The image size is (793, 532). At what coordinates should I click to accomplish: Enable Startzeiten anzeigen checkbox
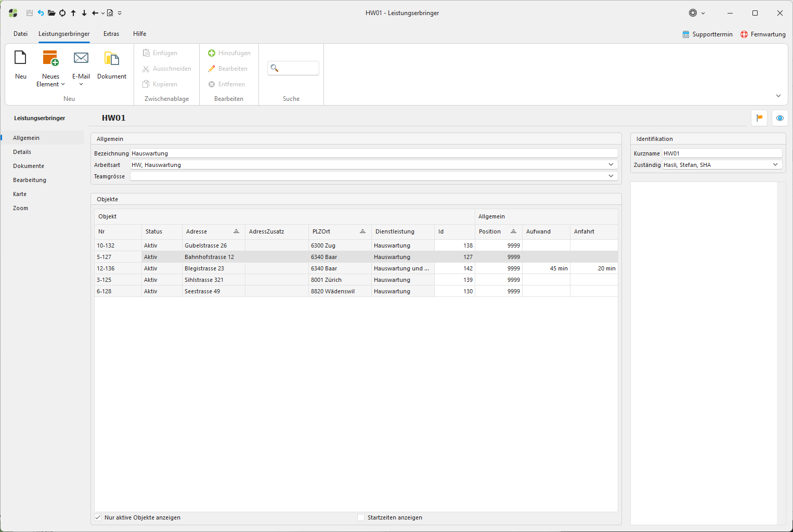point(361,517)
